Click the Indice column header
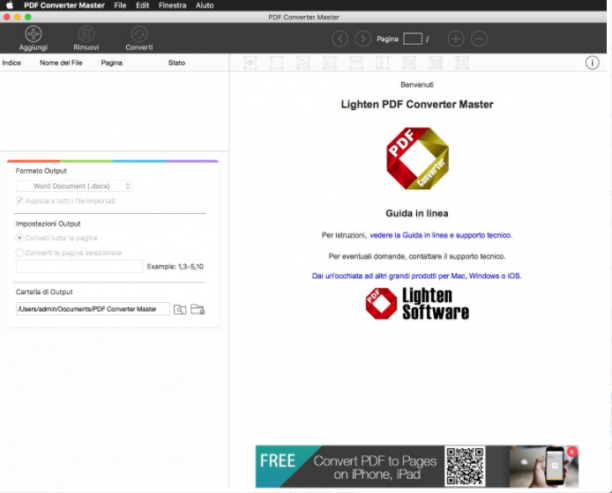612x493 pixels. (x=11, y=62)
